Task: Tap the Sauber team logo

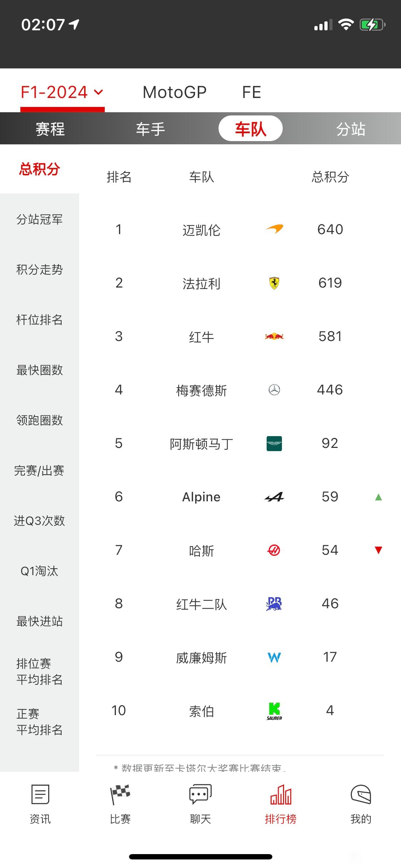Action: (x=274, y=711)
